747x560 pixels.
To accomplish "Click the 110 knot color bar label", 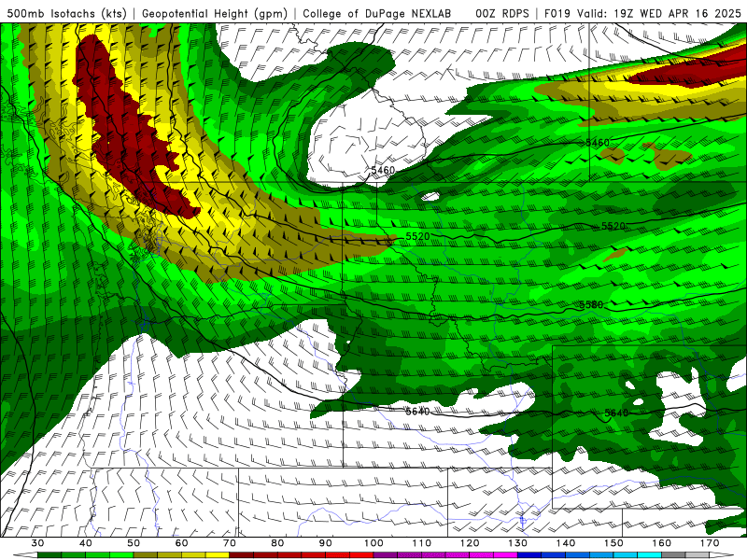I will 422,543.
